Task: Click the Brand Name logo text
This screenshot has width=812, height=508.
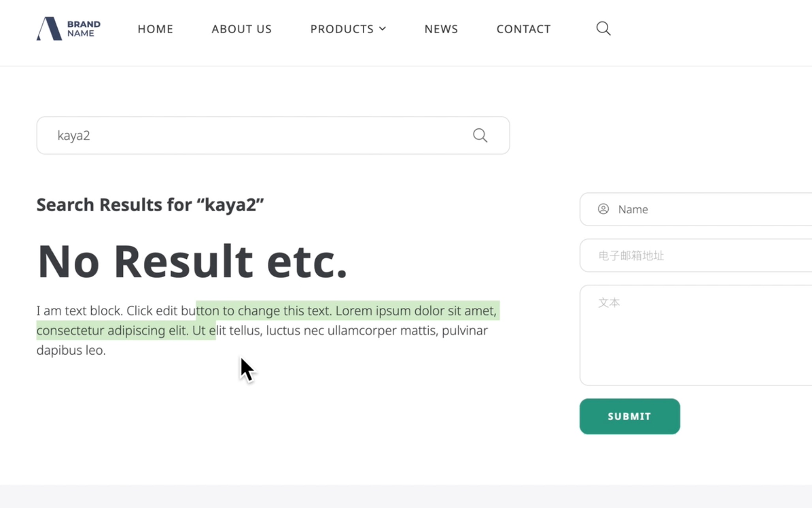Action: (x=83, y=28)
